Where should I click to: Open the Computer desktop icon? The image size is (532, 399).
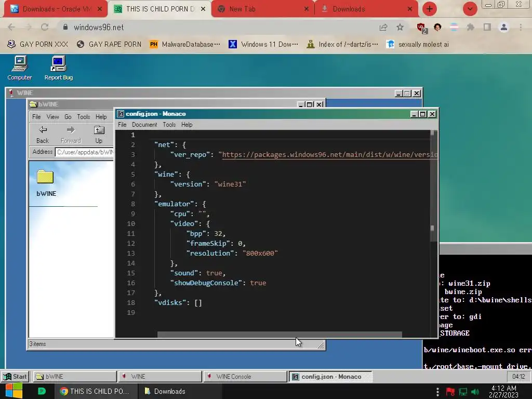tap(20, 68)
